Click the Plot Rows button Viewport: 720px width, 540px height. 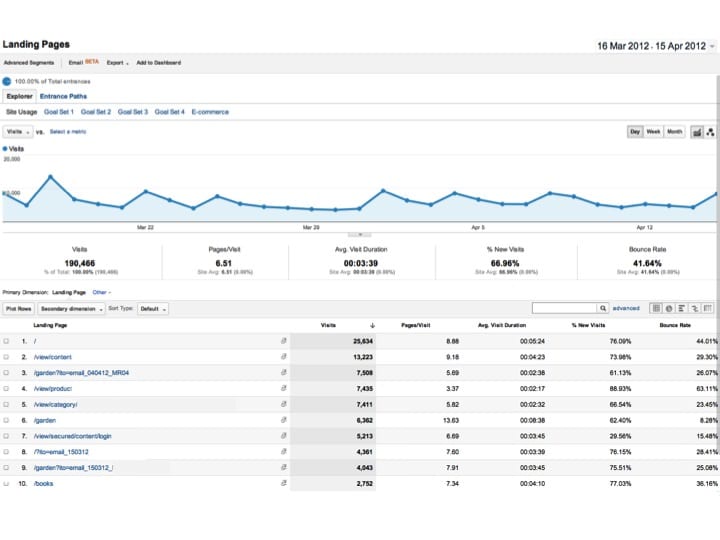[19, 309]
